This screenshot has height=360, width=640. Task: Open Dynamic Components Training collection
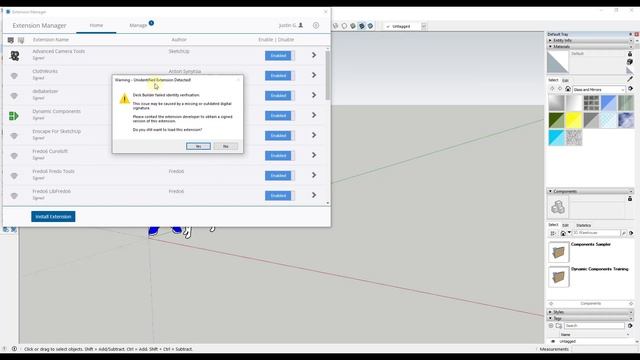point(558,277)
